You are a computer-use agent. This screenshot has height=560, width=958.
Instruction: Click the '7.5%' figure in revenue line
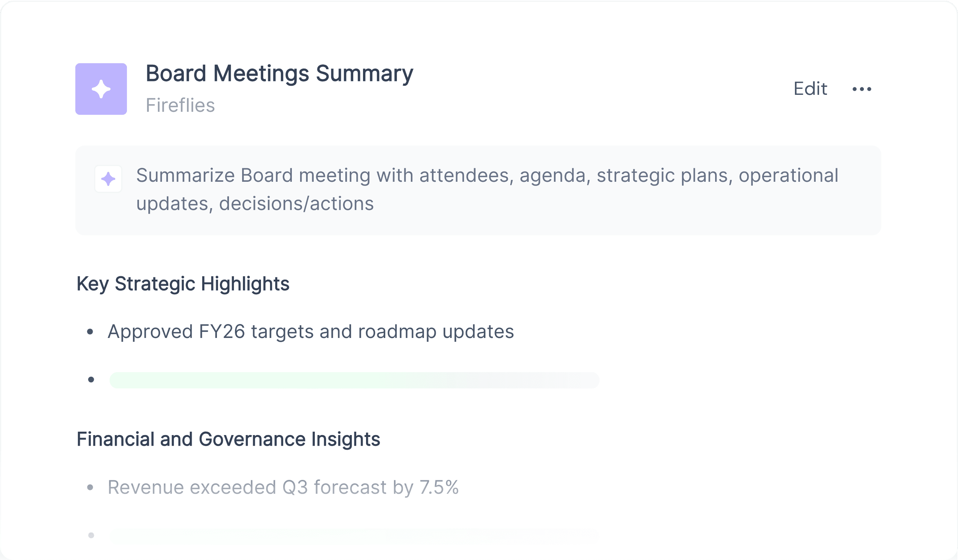[439, 487]
